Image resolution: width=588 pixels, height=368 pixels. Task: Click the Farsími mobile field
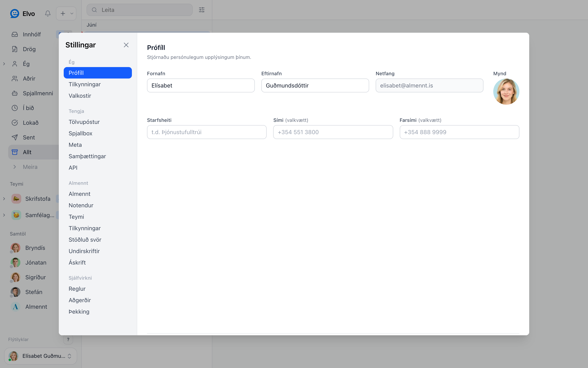tap(459, 132)
